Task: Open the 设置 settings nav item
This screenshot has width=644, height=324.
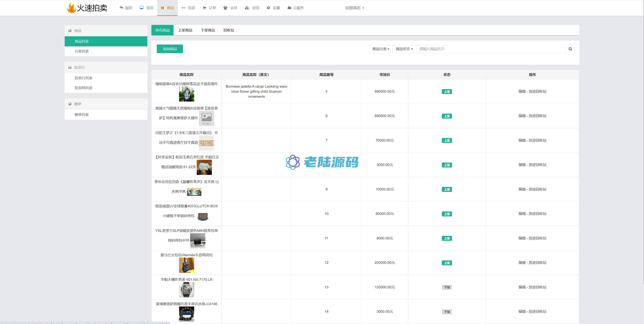Action: pos(273,8)
